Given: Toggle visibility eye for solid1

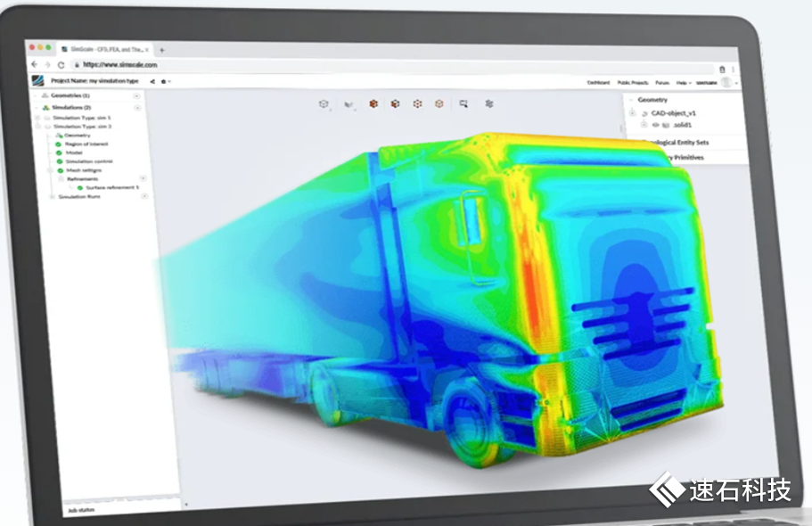Looking at the screenshot, I should click(655, 125).
